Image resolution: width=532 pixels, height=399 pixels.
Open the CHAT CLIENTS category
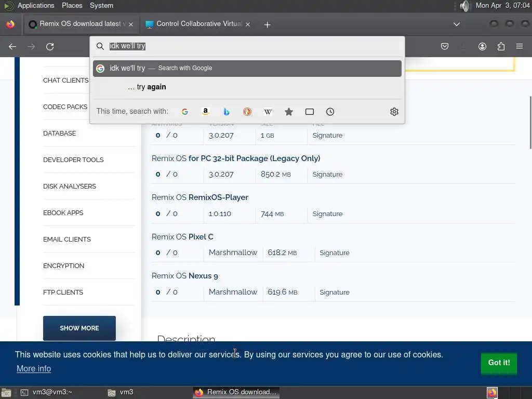pos(66,81)
